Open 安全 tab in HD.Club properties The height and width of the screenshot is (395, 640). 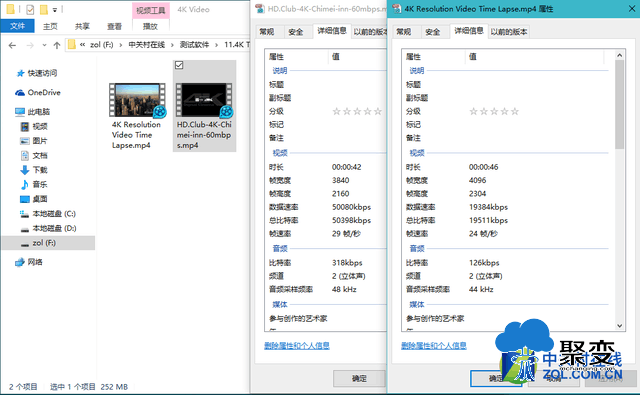point(296,32)
